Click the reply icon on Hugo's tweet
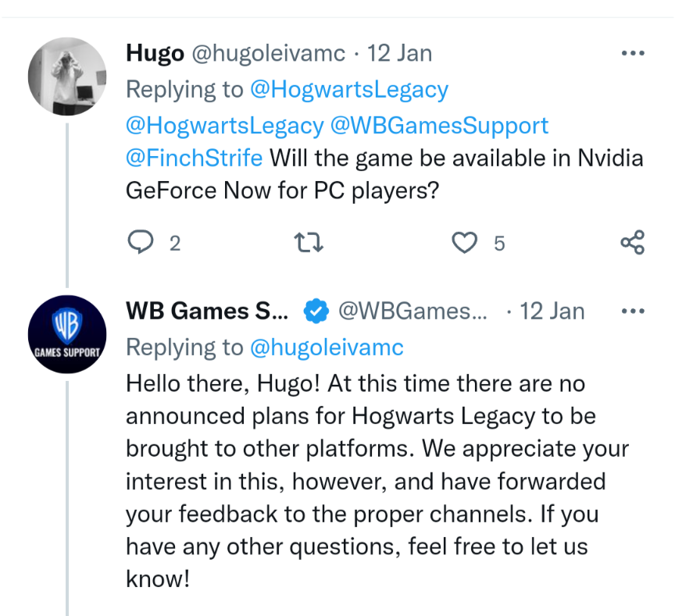Screen dimensions: 675x616 pyautogui.click(x=141, y=243)
